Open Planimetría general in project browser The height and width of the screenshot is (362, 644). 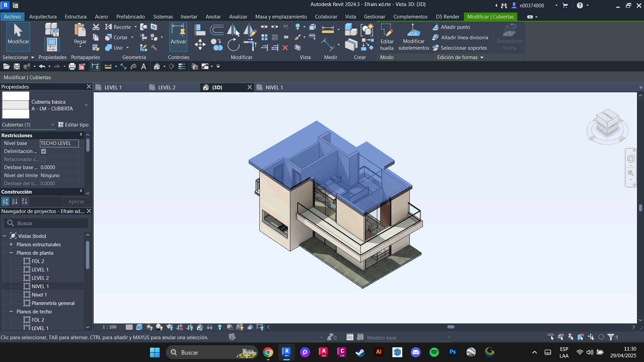53,303
